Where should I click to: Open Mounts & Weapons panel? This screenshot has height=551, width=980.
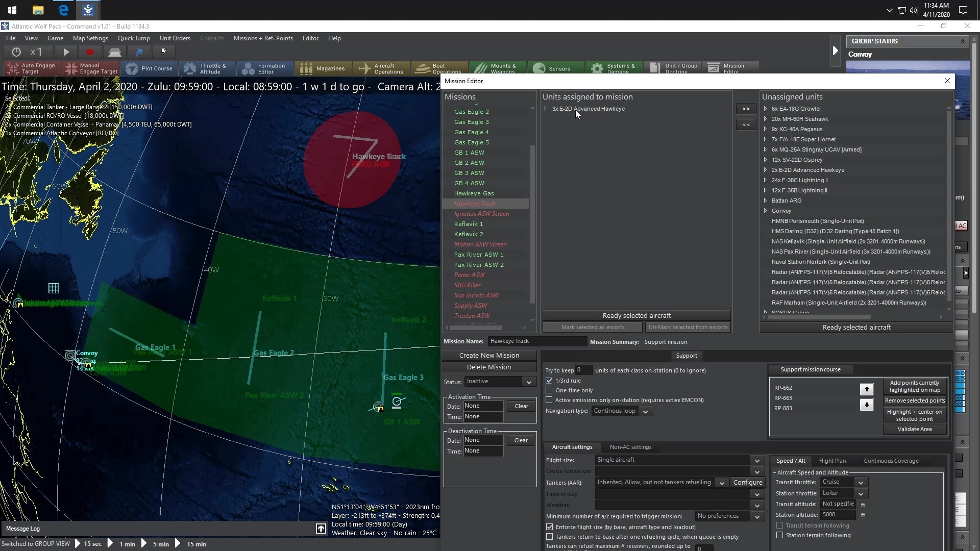497,68
